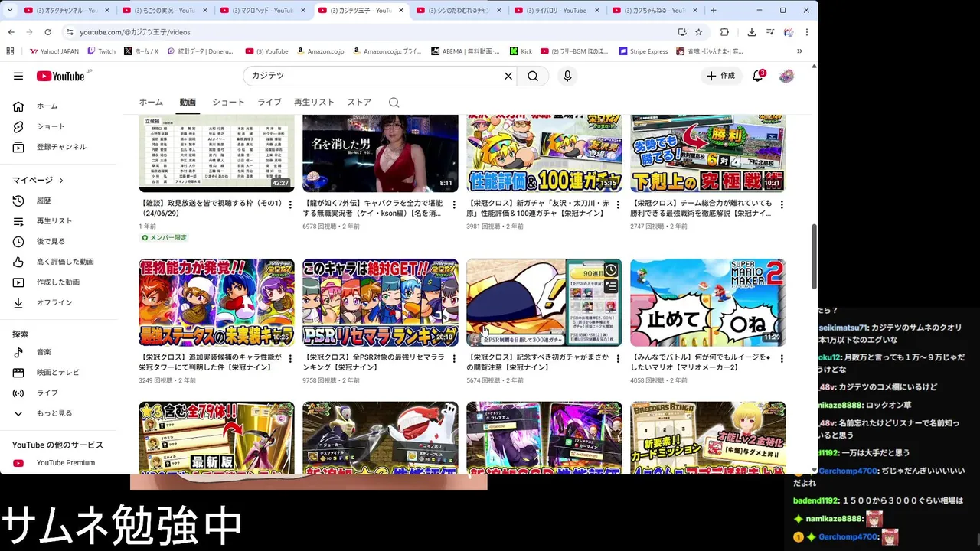Click browser address bar URL

click(x=135, y=32)
